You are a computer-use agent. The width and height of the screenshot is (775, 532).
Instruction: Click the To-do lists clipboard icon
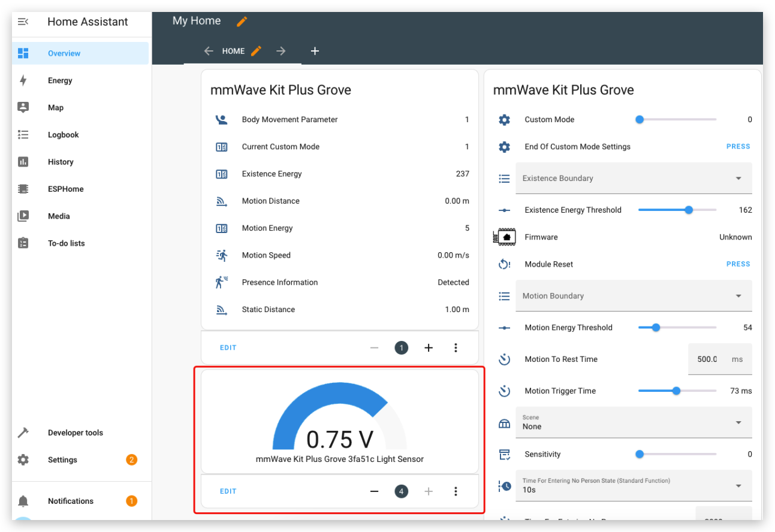[x=23, y=243]
